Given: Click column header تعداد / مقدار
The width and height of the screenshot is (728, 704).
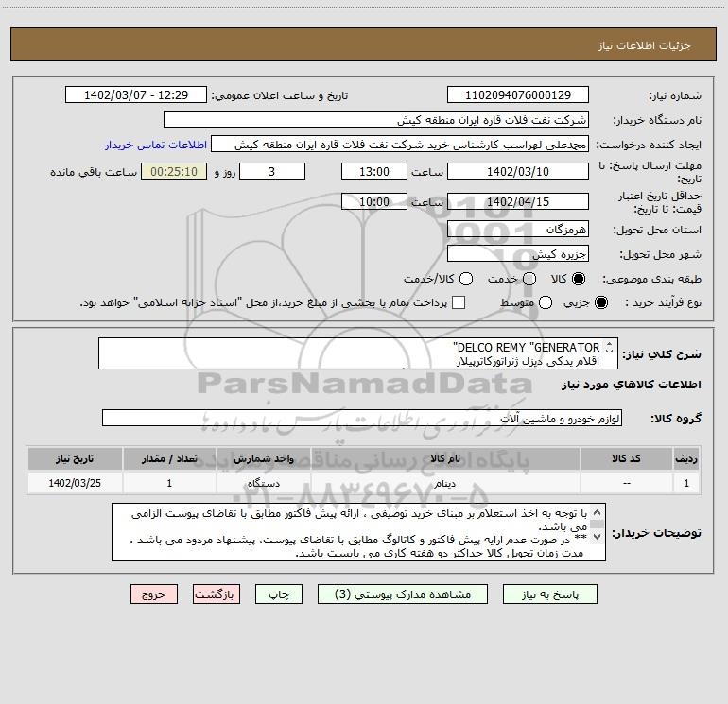Looking at the screenshot, I should click(x=169, y=458).
